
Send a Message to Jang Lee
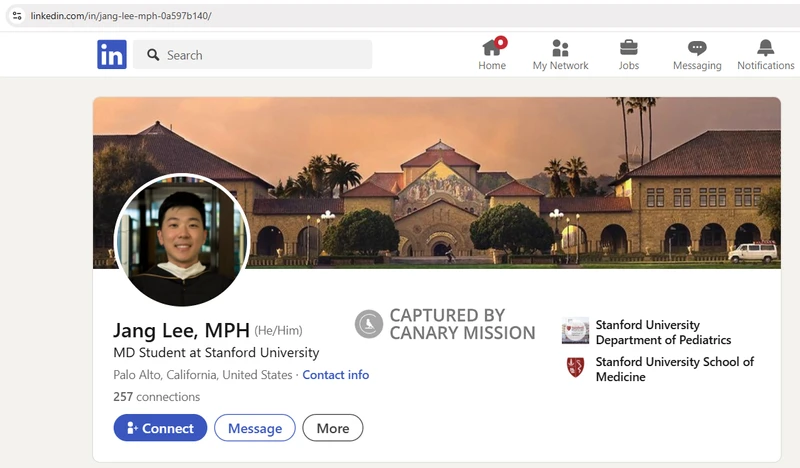coord(255,428)
